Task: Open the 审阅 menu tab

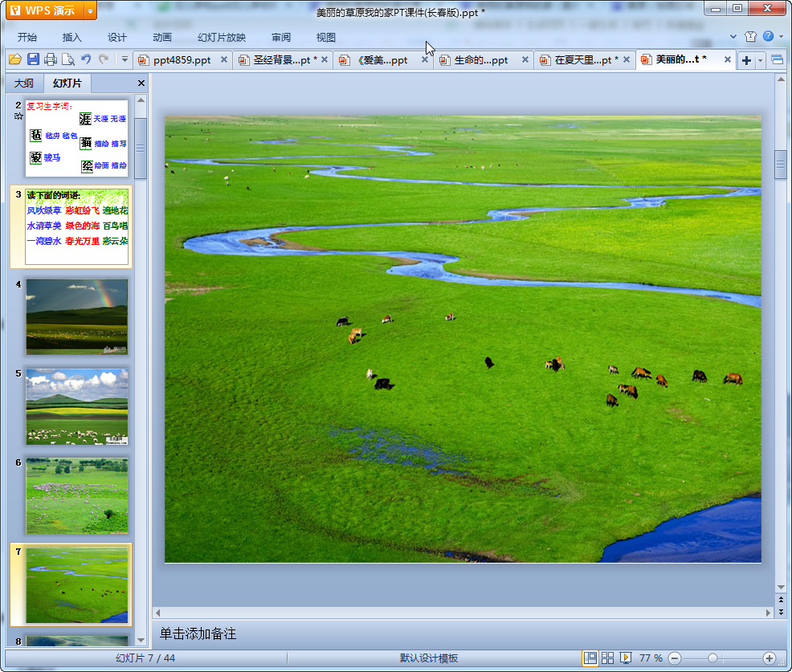Action: [281, 38]
